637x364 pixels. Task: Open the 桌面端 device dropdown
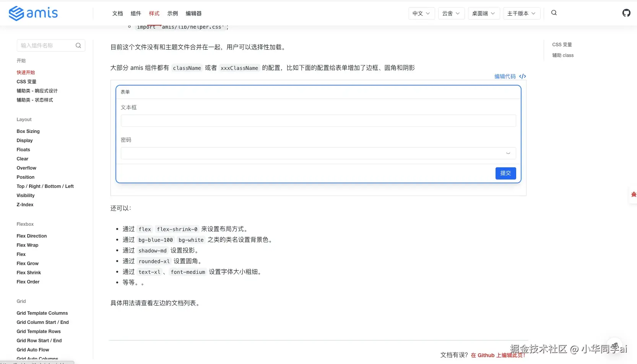484,13
